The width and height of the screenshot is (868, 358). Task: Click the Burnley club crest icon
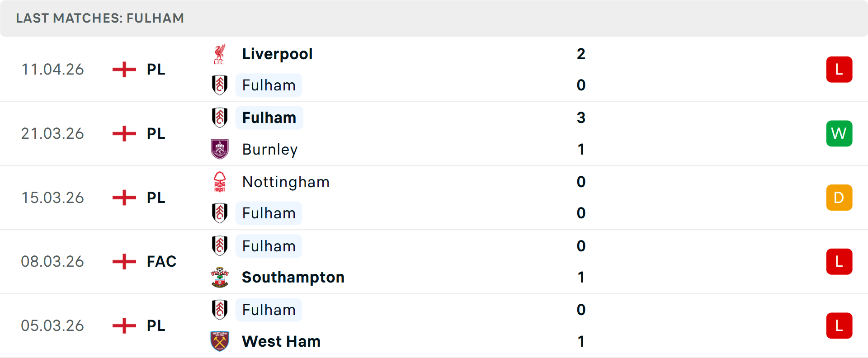pos(220,149)
